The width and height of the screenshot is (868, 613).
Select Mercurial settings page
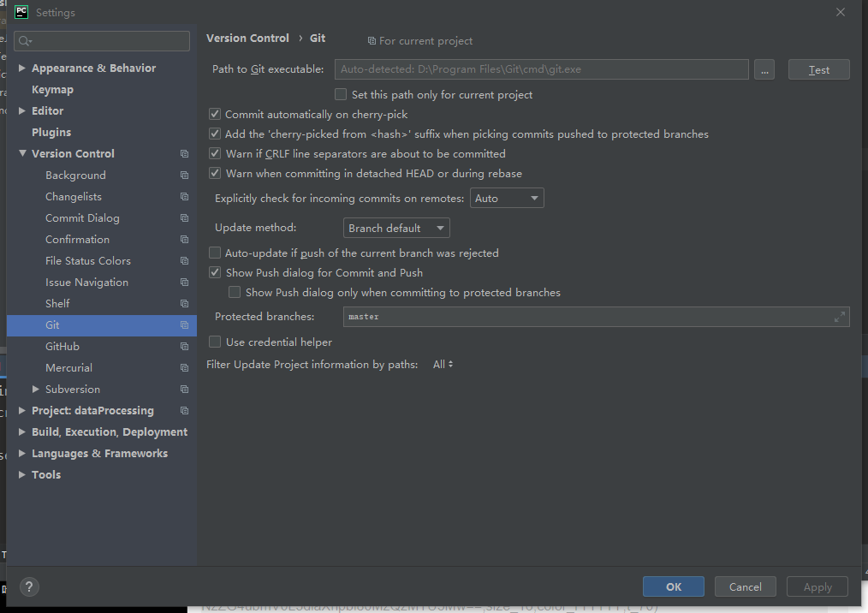pos(68,368)
